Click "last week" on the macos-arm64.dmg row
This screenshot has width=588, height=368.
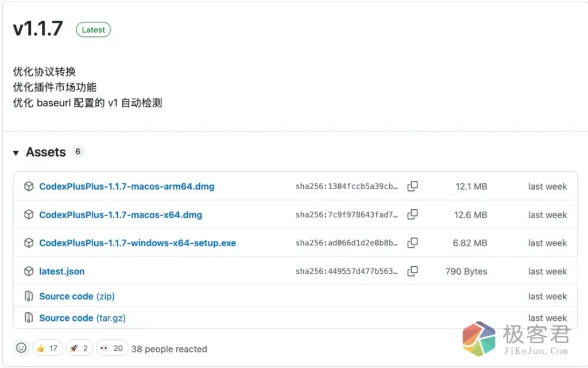coord(547,186)
